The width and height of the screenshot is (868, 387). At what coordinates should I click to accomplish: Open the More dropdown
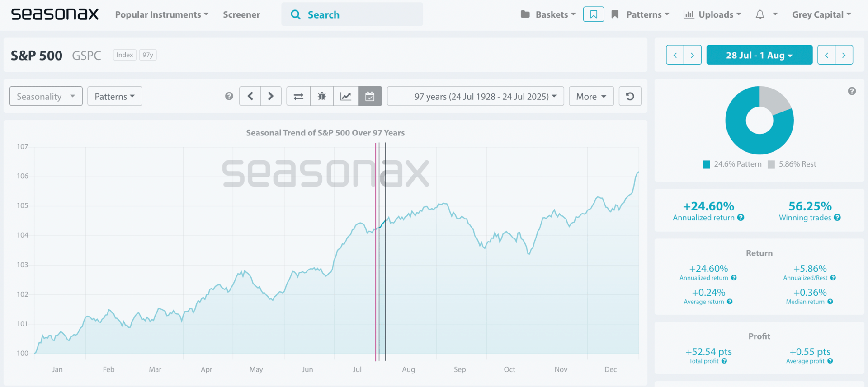591,96
